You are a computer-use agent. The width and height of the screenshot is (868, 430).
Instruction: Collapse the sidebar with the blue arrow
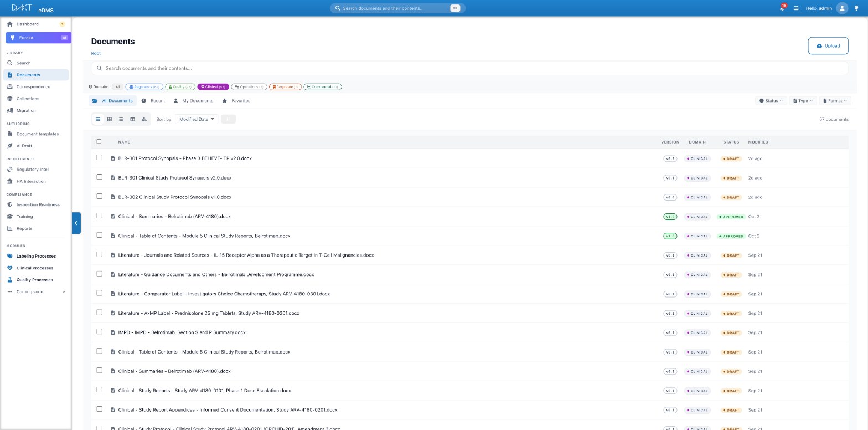coord(76,223)
